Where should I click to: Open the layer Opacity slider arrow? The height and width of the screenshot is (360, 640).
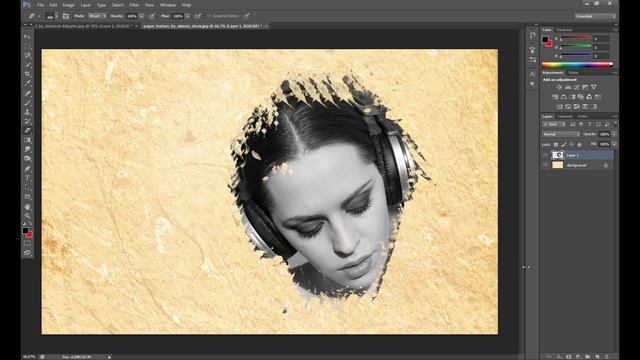614,134
